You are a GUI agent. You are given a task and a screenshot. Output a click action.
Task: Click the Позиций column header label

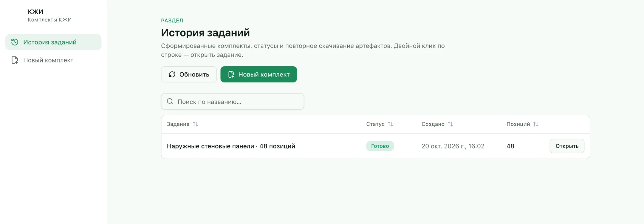(518, 124)
